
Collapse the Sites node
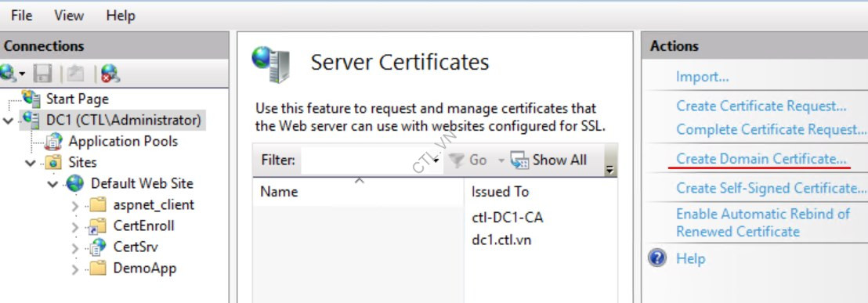31,163
